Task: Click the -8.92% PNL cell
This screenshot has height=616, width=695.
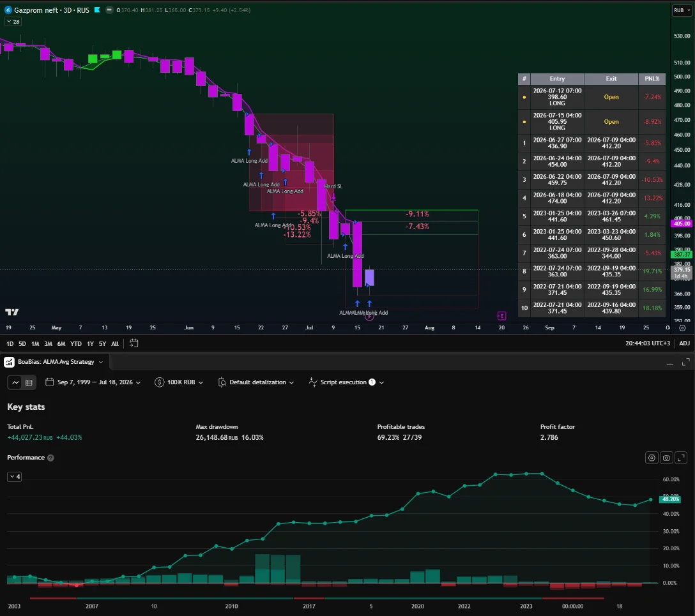Action: 652,122
